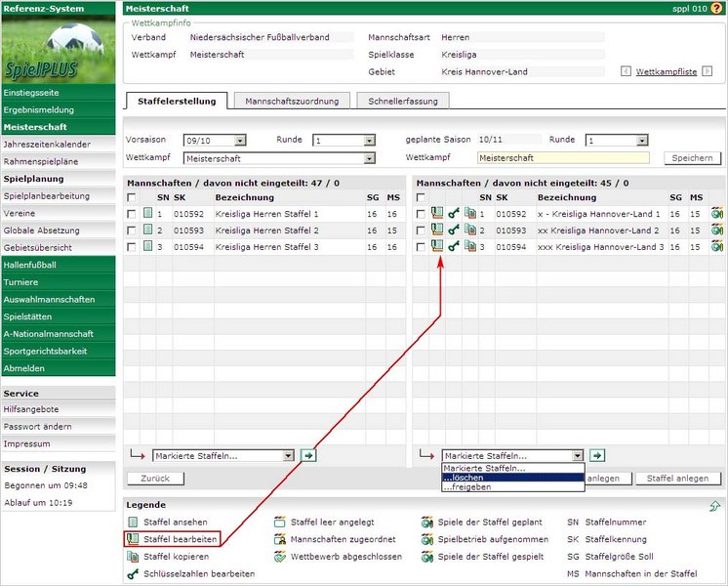This screenshot has width=728, height=586.
Task: Click the yellow Wettkampf Meisterschaft text field
Action: point(563,158)
